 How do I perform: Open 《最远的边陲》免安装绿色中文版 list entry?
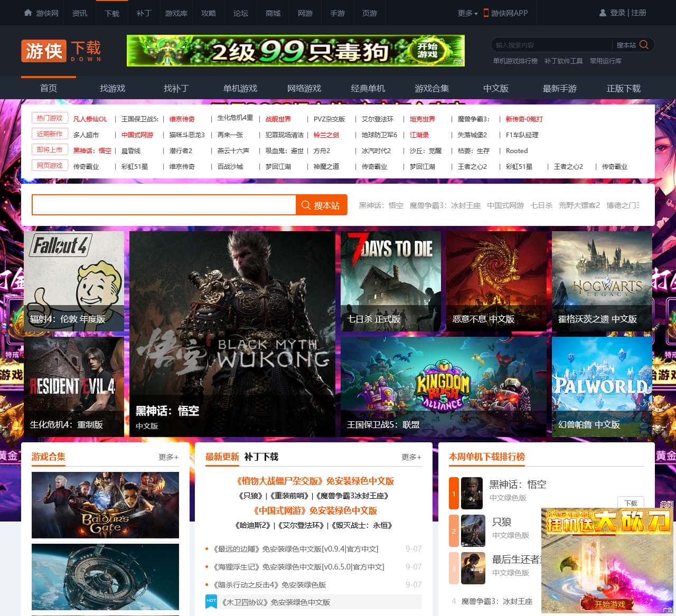coord(295,549)
